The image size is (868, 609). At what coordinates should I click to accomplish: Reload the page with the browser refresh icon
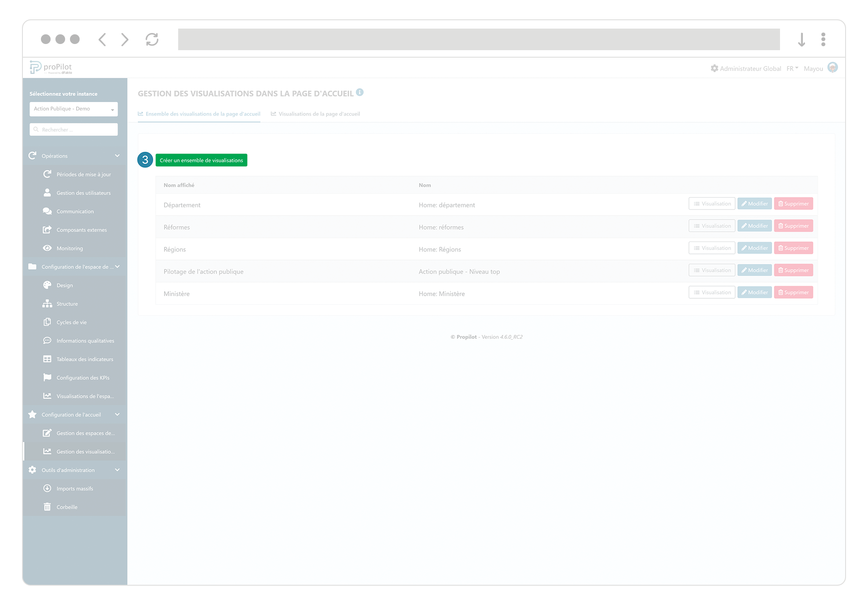tap(152, 39)
